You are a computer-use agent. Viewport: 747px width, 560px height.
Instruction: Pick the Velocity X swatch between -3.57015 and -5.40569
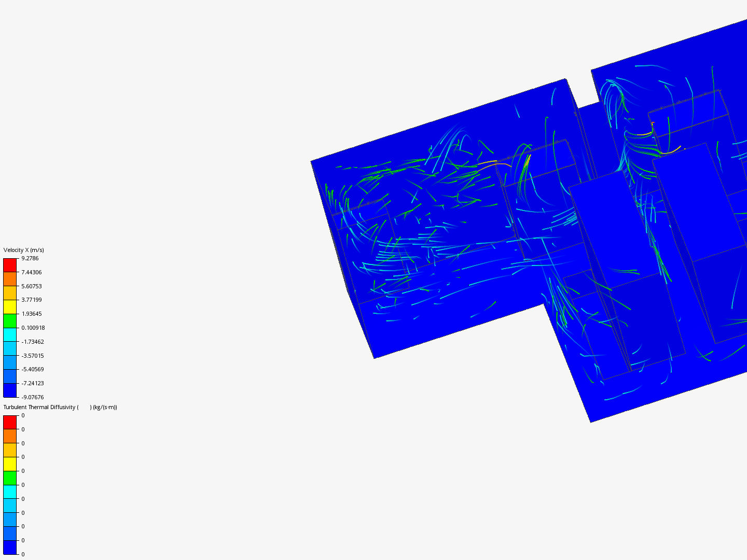tap(10, 362)
